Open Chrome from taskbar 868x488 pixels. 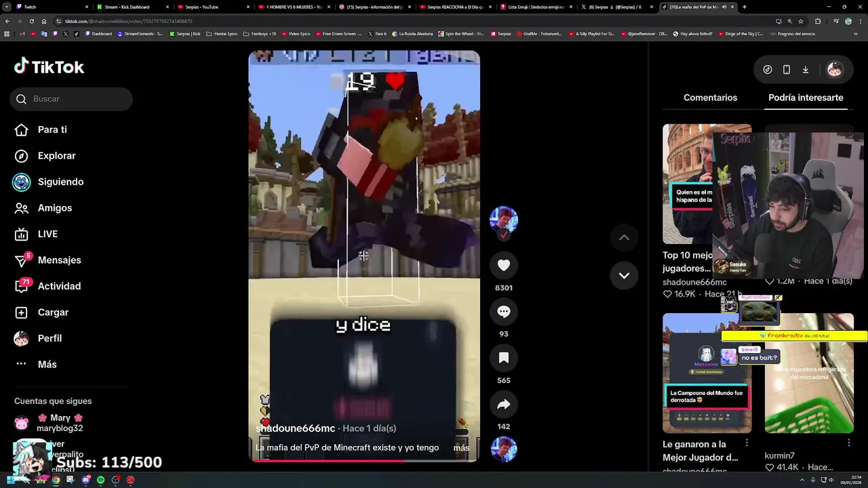pyautogui.click(x=56, y=480)
